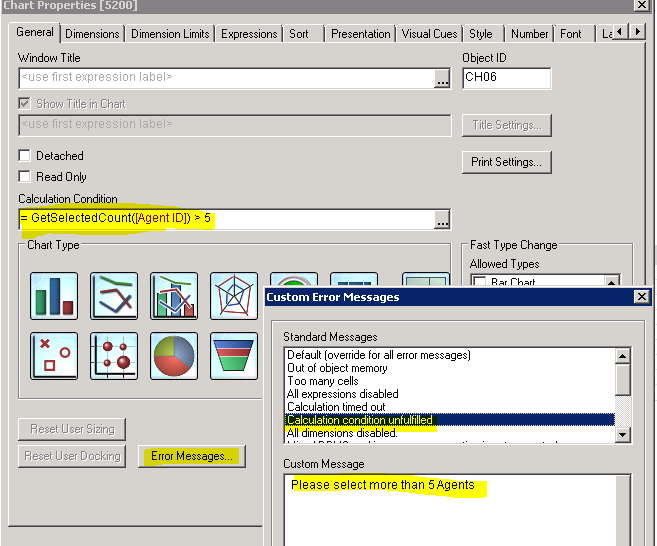Select the Gauge Chart type icon

tap(294, 279)
